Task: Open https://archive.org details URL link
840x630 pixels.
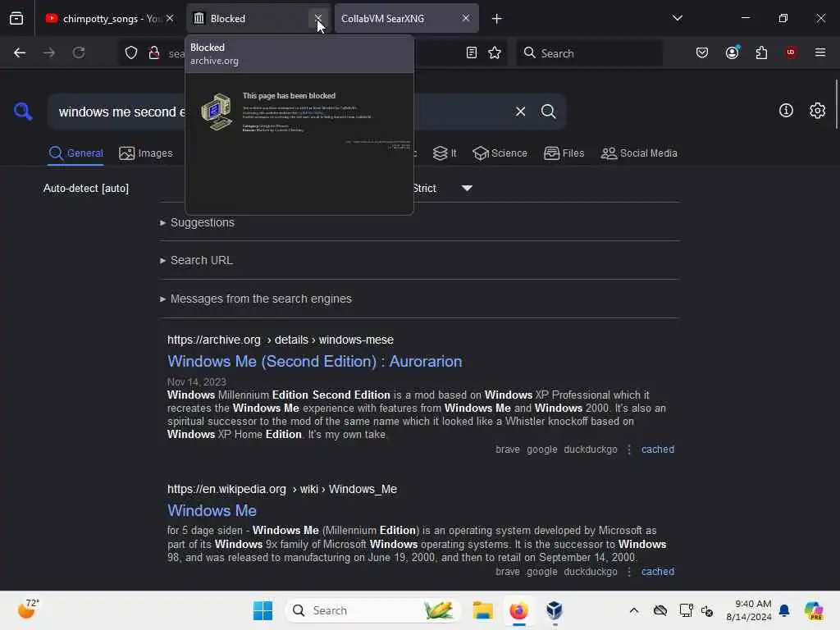Action: tap(281, 340)
